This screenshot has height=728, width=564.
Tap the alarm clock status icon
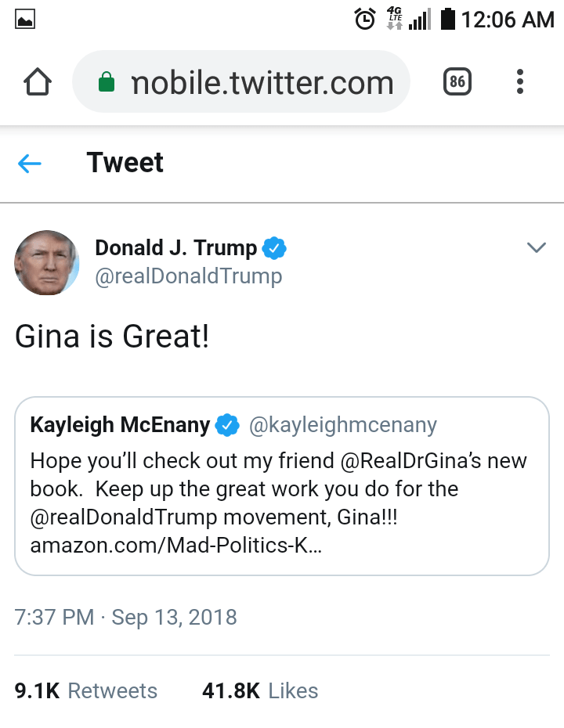[x=365, y=18]
